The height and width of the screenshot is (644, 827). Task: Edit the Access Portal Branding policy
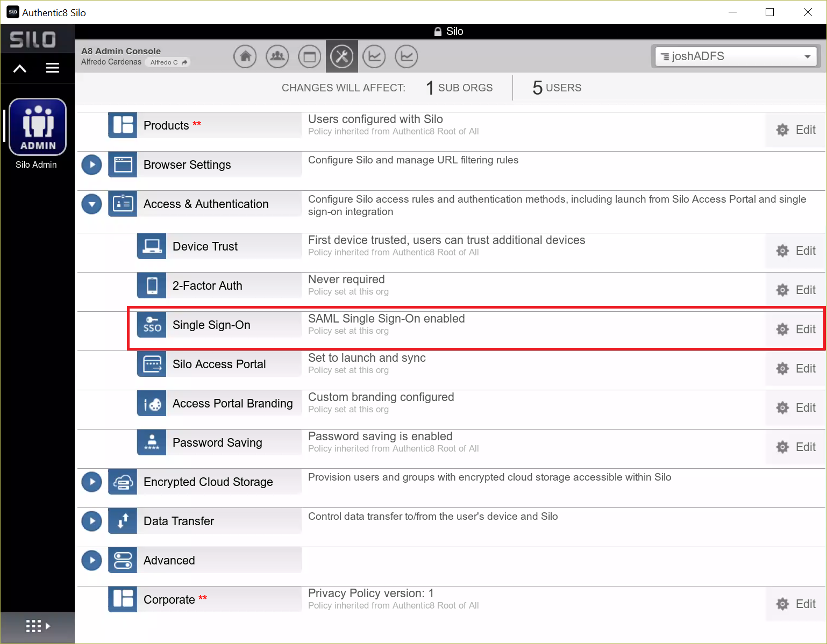(x=796, y=408)
